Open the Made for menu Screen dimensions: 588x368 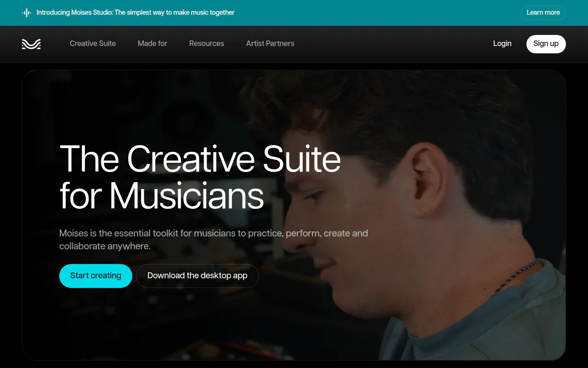pyautogui.click(x=153, y=44)
